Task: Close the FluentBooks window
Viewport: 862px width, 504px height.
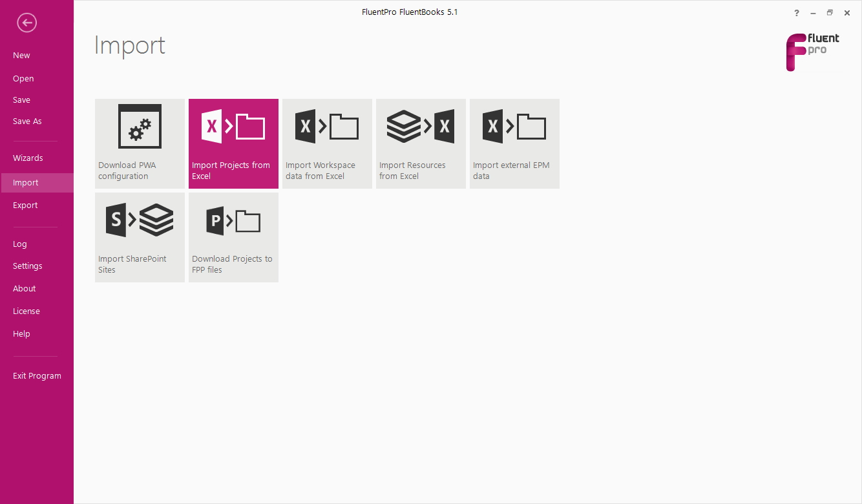Action: (x=847, y=13)
